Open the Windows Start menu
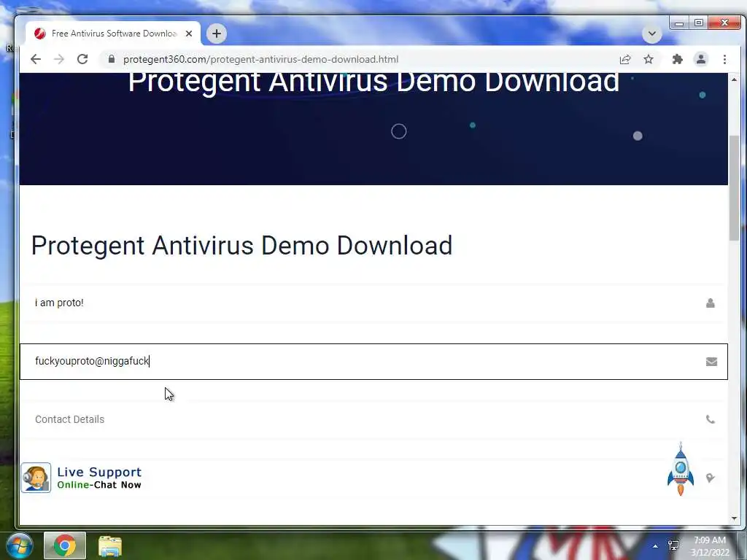Viewport: 747px width, 560px height. [20, 545]
